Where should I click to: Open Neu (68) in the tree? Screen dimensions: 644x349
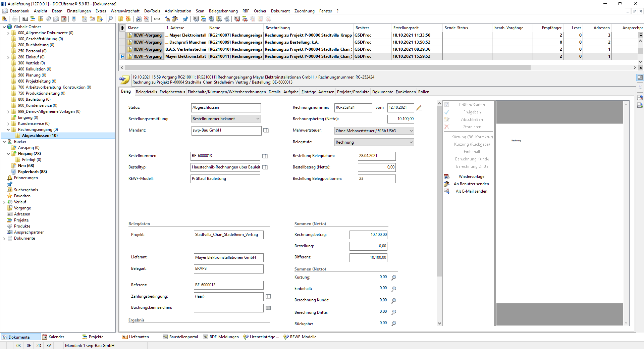click(26, 166)
